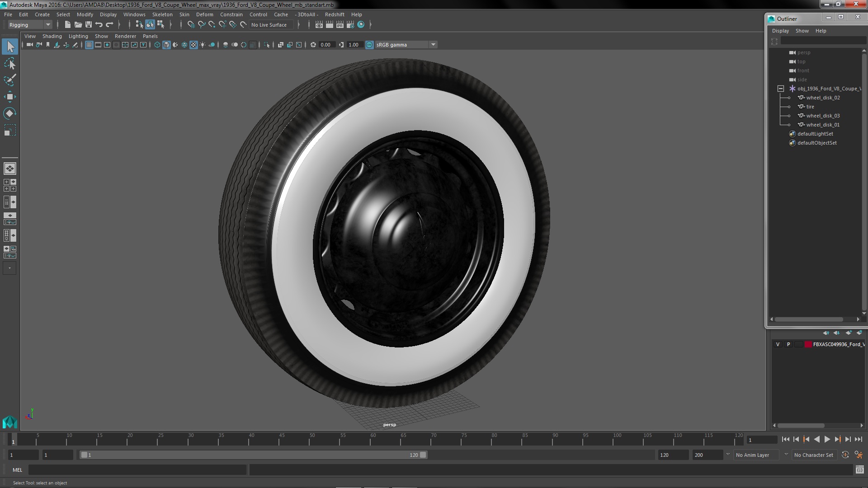Toggle textured display in viewport
The height and width of the screenshot is (488, 868).
193,45
